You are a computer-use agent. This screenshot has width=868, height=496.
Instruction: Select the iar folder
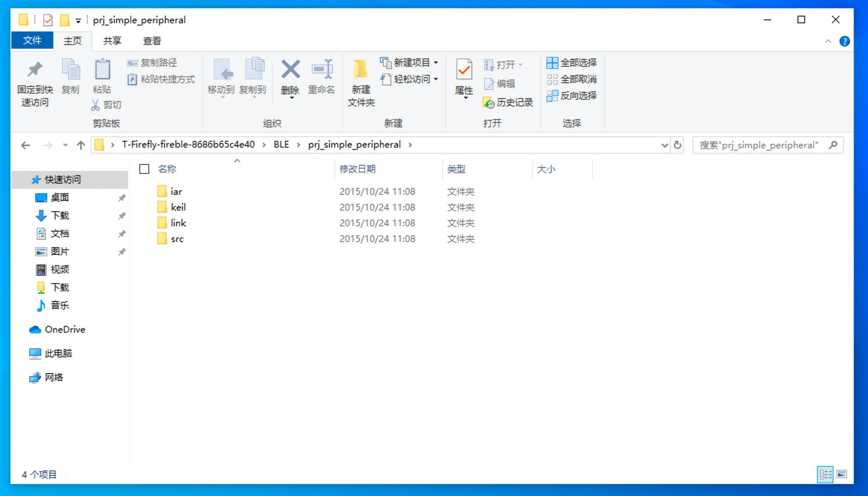176,191
